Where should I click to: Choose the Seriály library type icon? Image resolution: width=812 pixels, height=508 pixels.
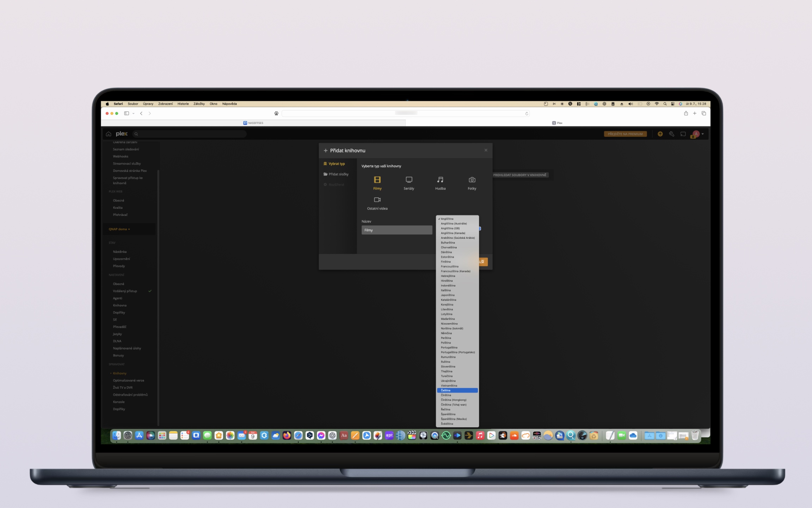click(x=409, y=180)
